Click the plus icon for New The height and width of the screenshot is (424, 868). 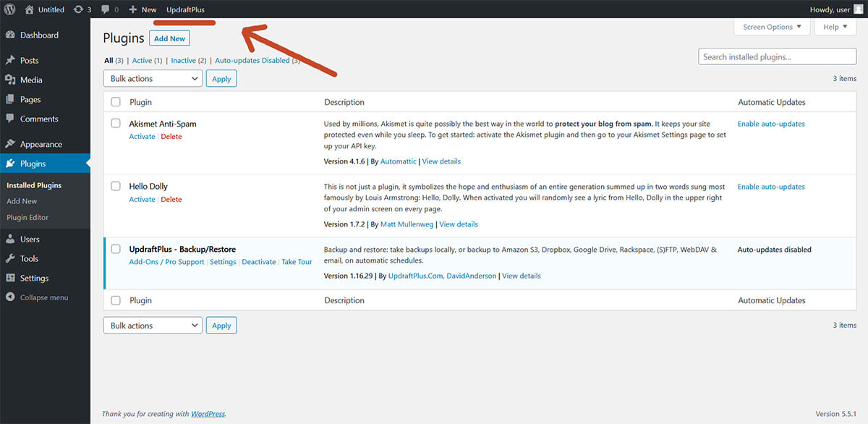click(x=133, y=9)
